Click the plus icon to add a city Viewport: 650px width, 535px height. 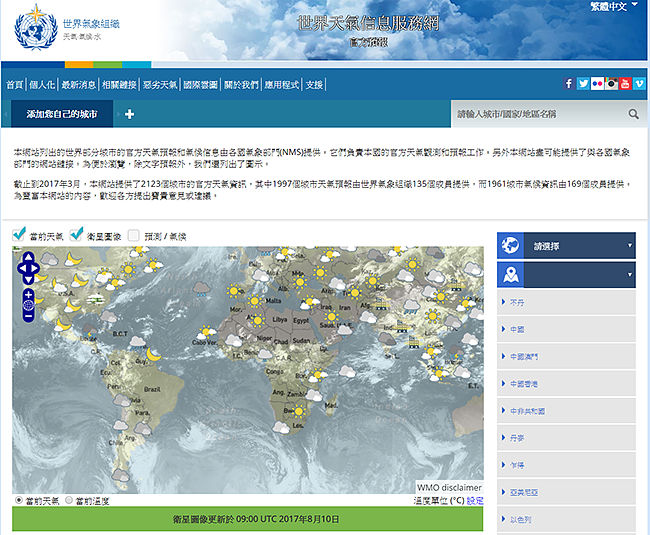(x=130, y=114)
